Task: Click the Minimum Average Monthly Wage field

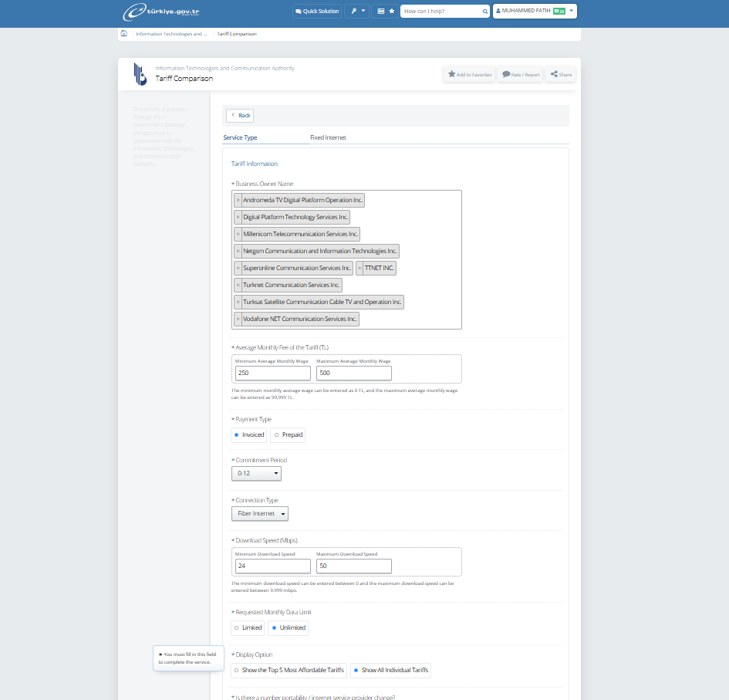Action: pyautogui.click(x=273, y=373)
